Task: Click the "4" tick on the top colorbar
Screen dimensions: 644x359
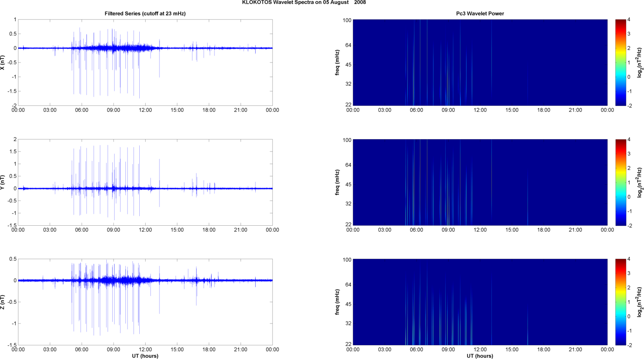Action: (x=629, y=20)
